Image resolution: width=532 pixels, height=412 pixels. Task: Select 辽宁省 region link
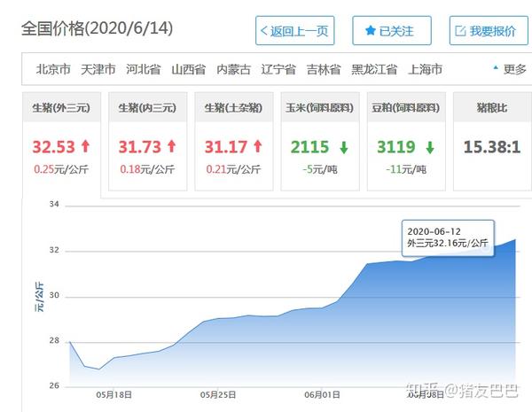click(278, 69)
